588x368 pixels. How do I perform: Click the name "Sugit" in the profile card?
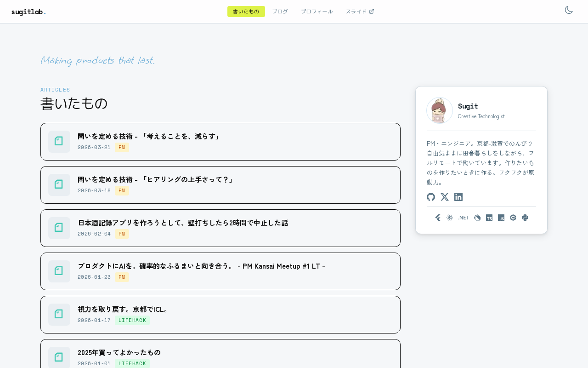pos(468,106)
